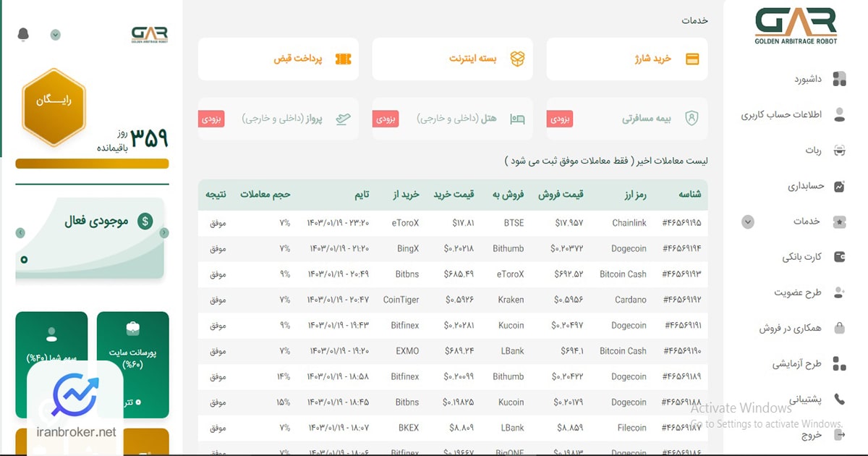Click the Cardano cell in trades table
This screenshot has height=456, width=868.
point(631,300)
